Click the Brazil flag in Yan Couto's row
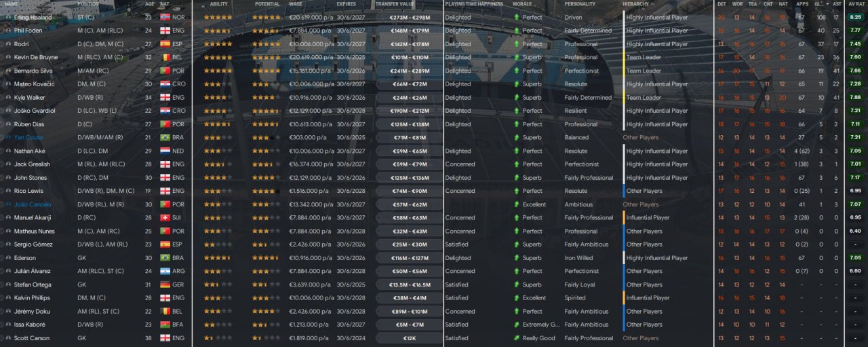This screenshot has width=868, height=347. pos(165,137)
